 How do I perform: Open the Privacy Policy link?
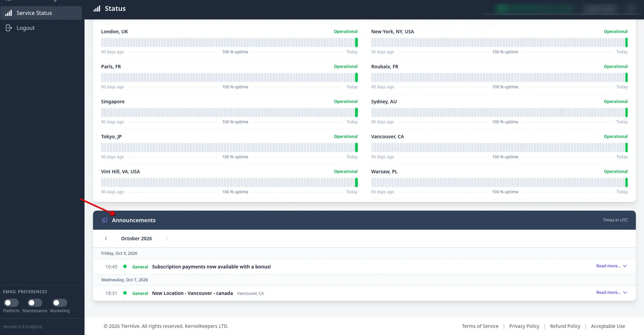tap(524, 326)
